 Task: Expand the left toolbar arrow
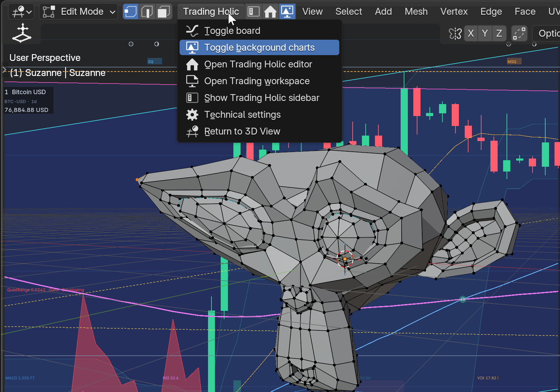(4, 70)
